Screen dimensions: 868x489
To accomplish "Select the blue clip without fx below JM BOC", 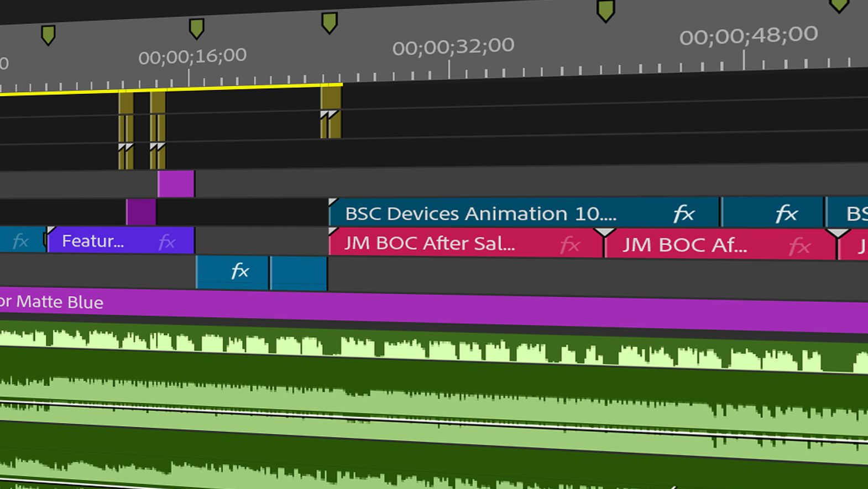I will coord(299,273).
